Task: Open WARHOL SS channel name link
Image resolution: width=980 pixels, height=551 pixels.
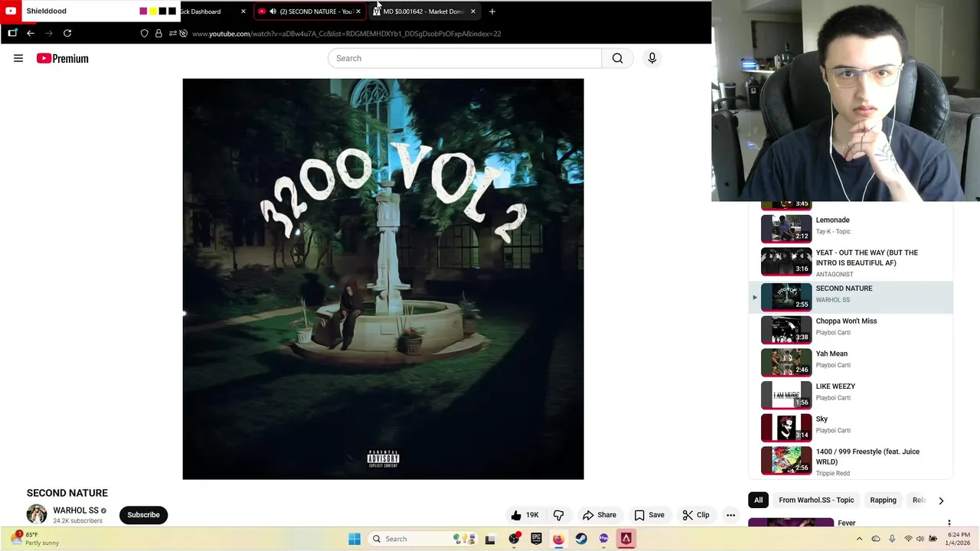Action: tap(76, 510)
